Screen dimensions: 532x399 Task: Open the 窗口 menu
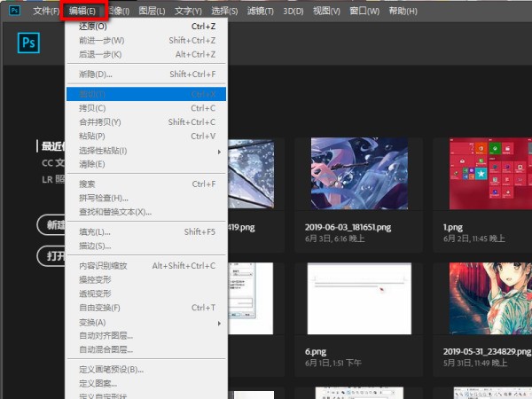[x=365, y=12]
